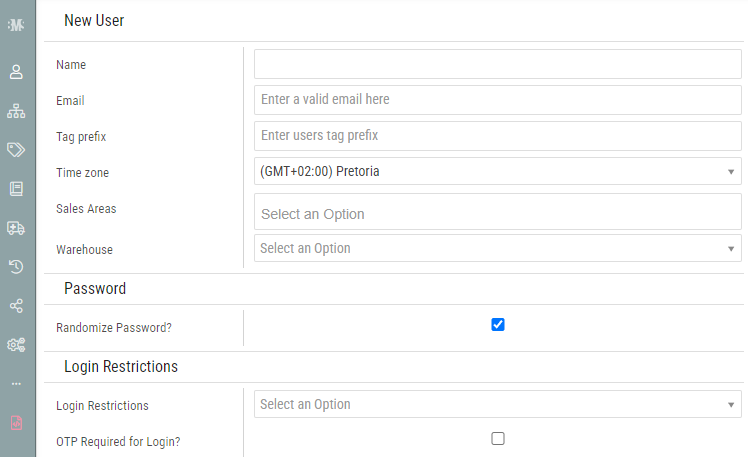Open the tags icon in sidebar
The height and width of the screenshot is (457, 748).
pos(16,149)
